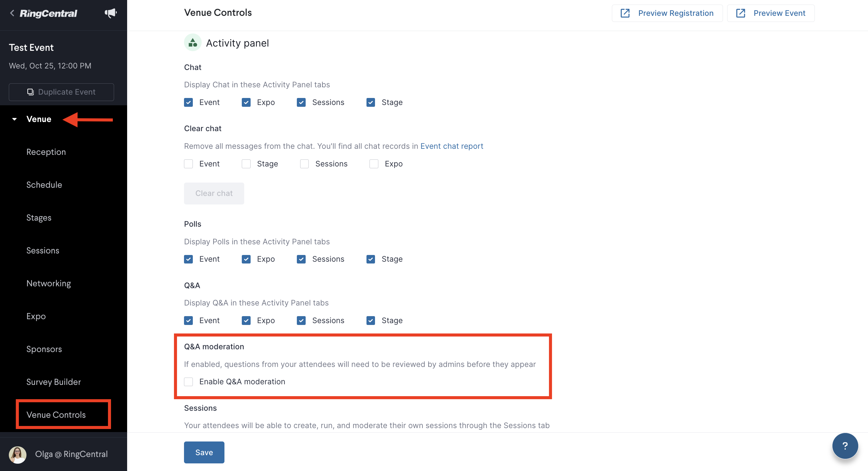The image size is (868, 471).
Task: Open Survey Builder in sidebar
Action: (x=54, y=382)
